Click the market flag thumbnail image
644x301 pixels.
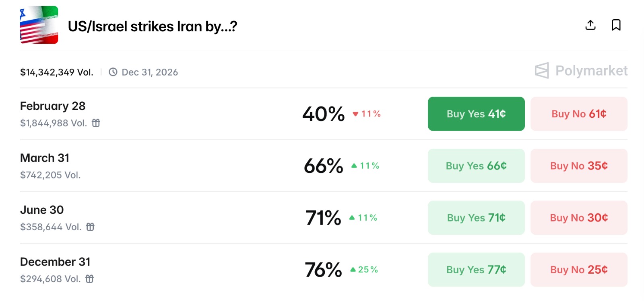(39, 25)
